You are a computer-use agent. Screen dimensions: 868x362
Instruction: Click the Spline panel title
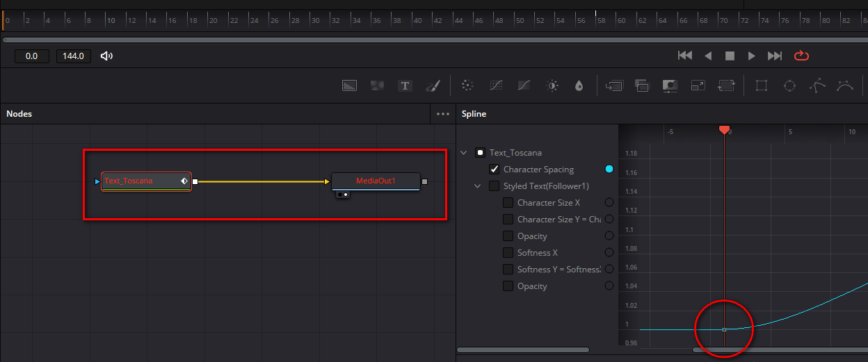[474, 114]
